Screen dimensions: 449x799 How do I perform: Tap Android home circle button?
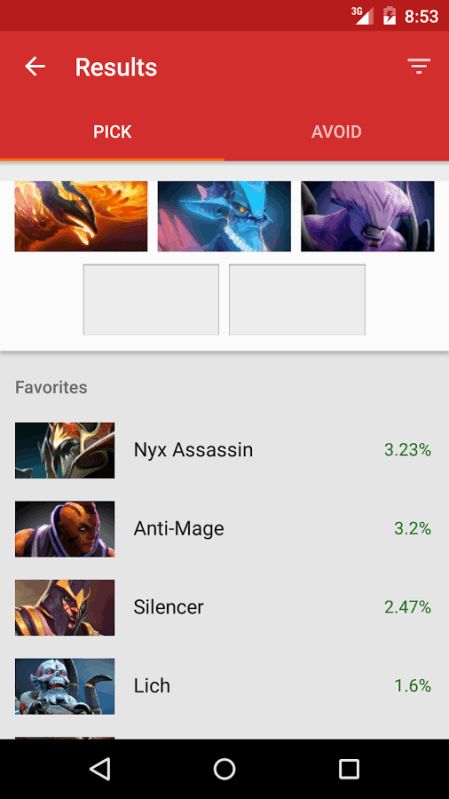[224, 768]
